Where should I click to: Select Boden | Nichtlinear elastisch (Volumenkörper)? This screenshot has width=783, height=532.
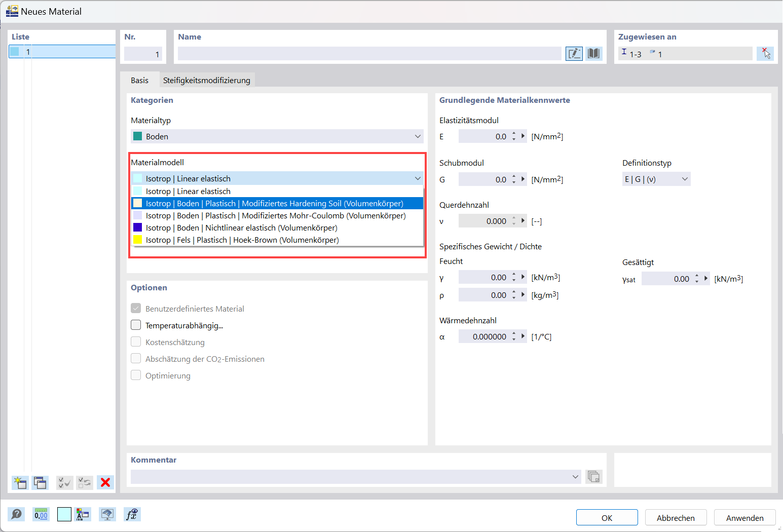click(x=277, y=227)
